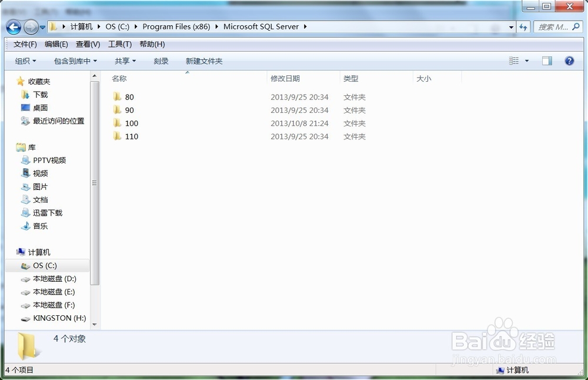
Task: Sort by the 修改日期 column header
Action: pos(285,78)
